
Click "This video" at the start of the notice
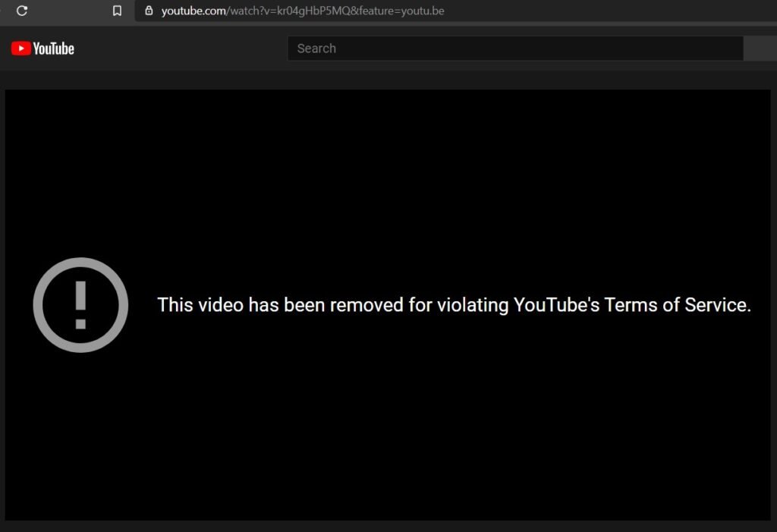tap(200, 305)
